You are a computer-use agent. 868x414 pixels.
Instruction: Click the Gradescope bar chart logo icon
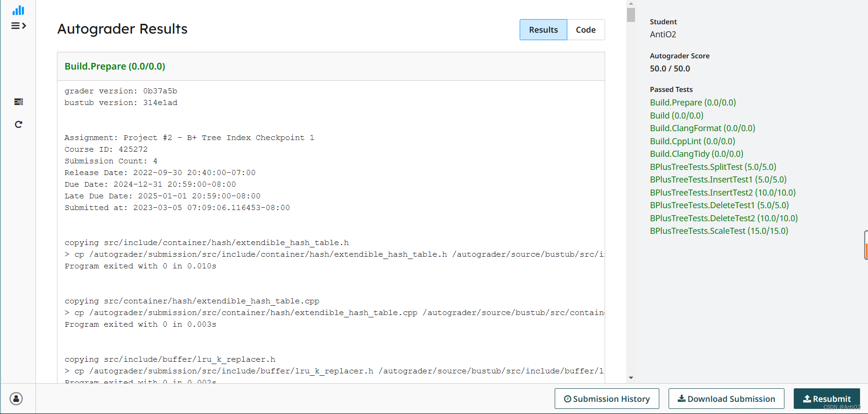coord(18,10)
